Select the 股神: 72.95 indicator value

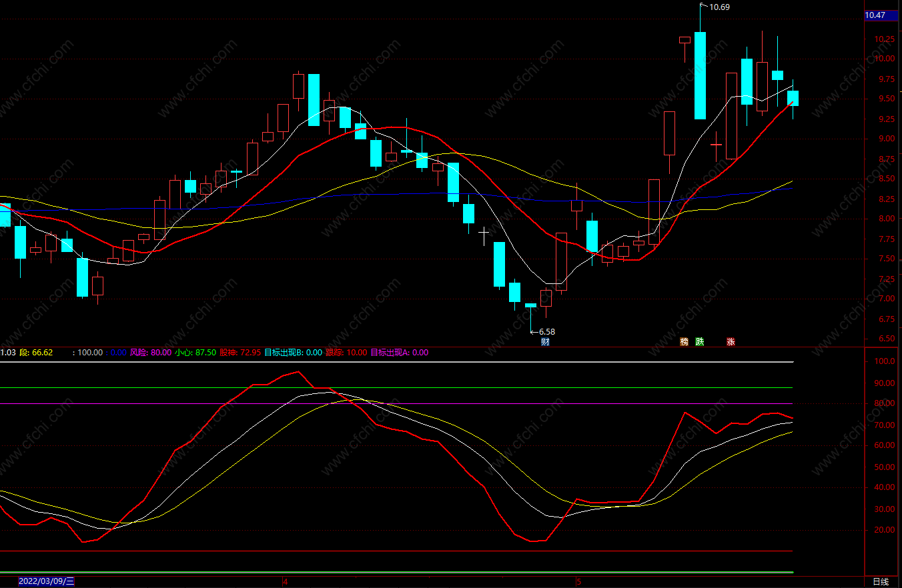tap(240, 353)
